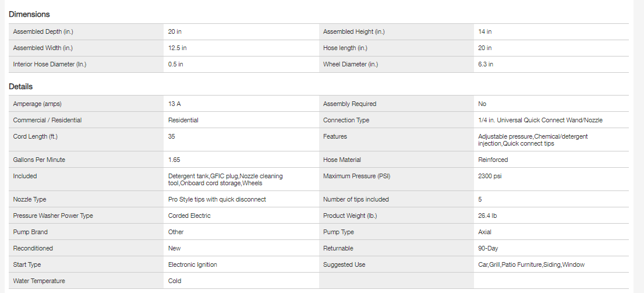Select the Wheel Diameter value 6.3 in
The width and height of the screenshot is (644, 293).
[486, 64]
